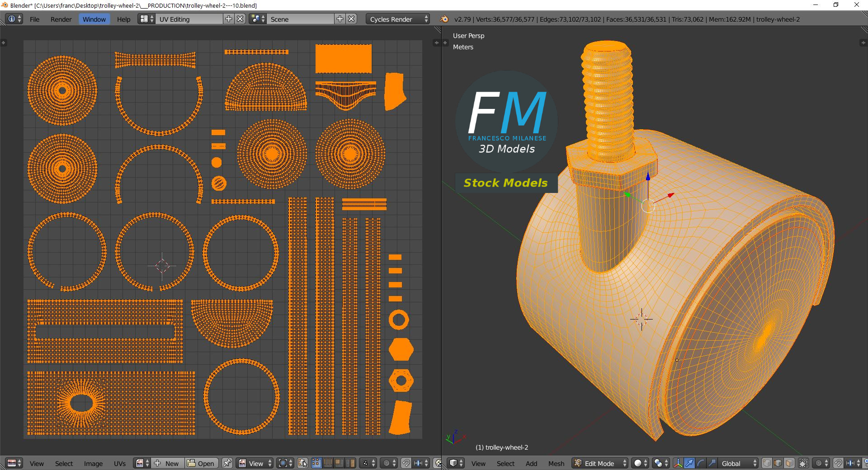
Task: Add a new scene
Action: click(340, 19)
